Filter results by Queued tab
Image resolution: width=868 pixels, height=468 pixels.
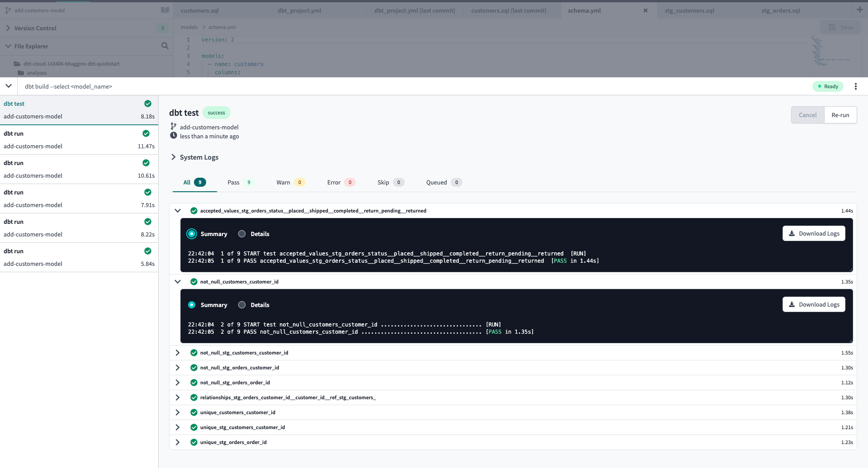coord(444,182)
